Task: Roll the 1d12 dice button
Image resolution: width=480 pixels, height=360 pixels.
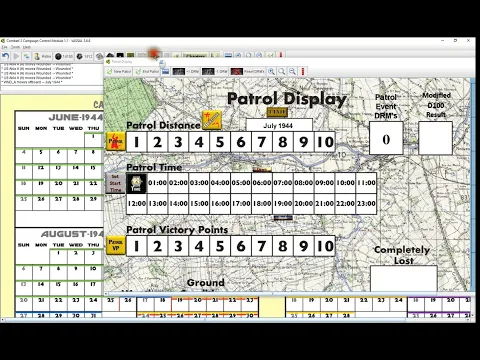Action: (x=84, y=56)
